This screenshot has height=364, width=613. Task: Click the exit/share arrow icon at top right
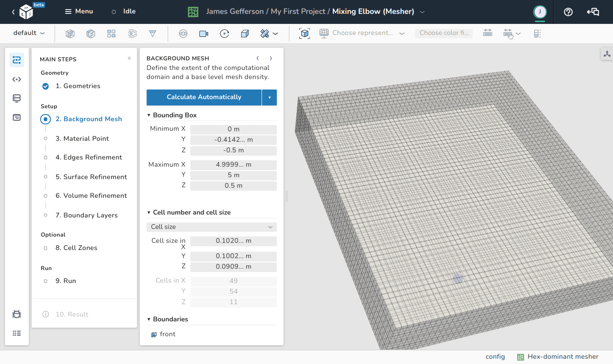coord(593,12)
